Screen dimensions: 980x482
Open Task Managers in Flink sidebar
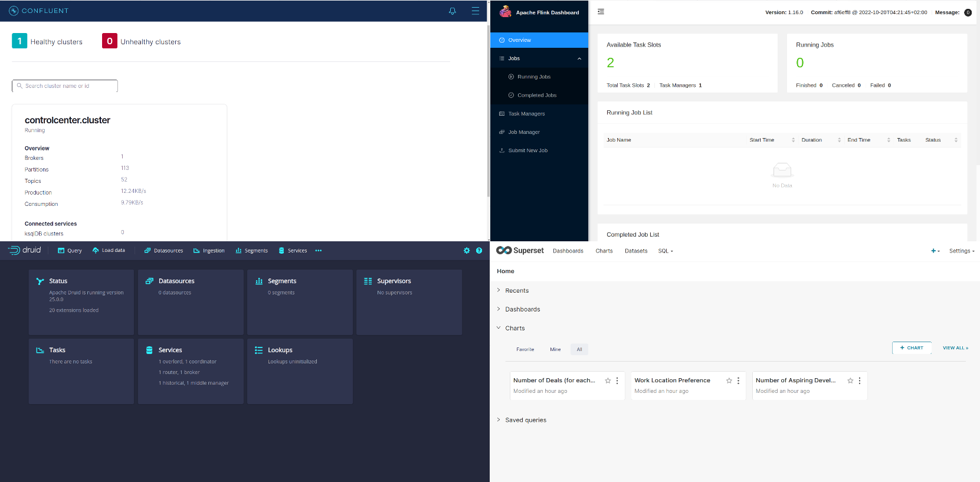[x=526, y=114]
